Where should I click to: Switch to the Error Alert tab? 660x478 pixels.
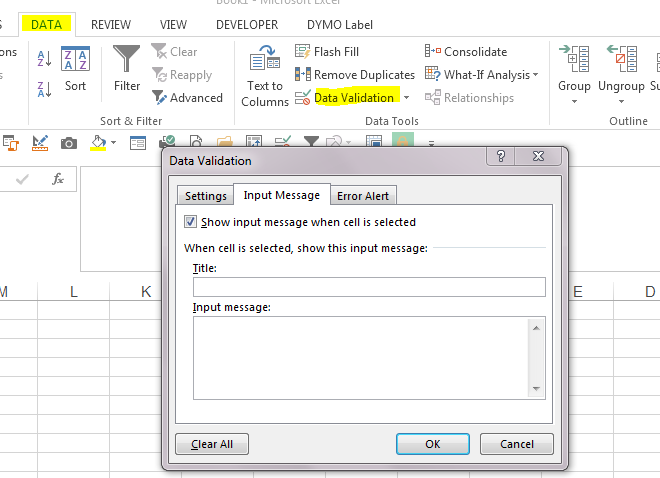pos(363,196)
